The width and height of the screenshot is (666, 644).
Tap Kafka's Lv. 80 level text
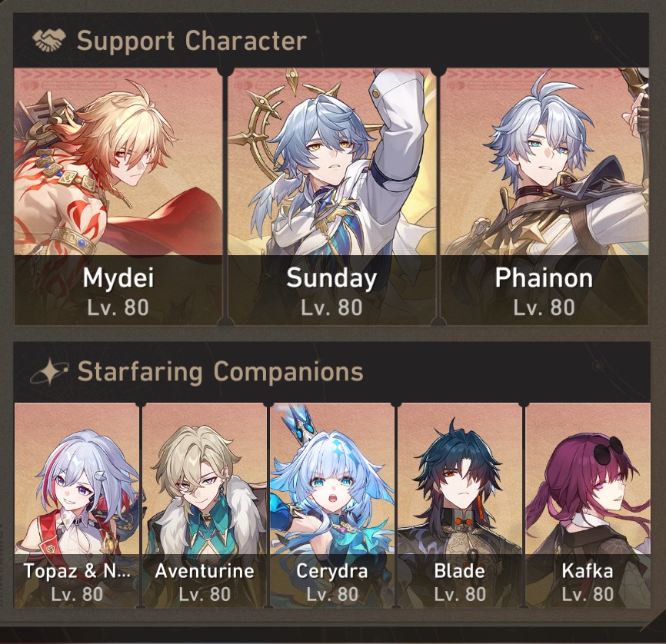click(588, 594)
